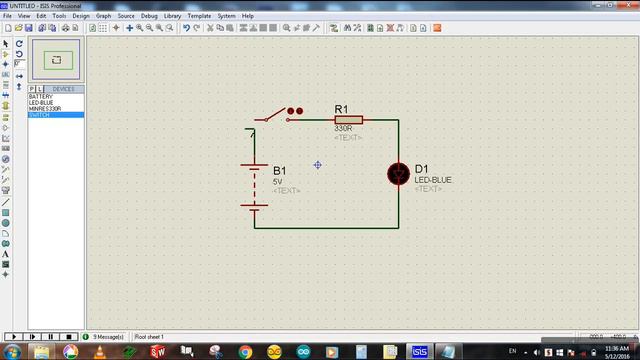Screen dimensions: 640x360
Task: Pause the running simulation
Action: pos(51,337)
